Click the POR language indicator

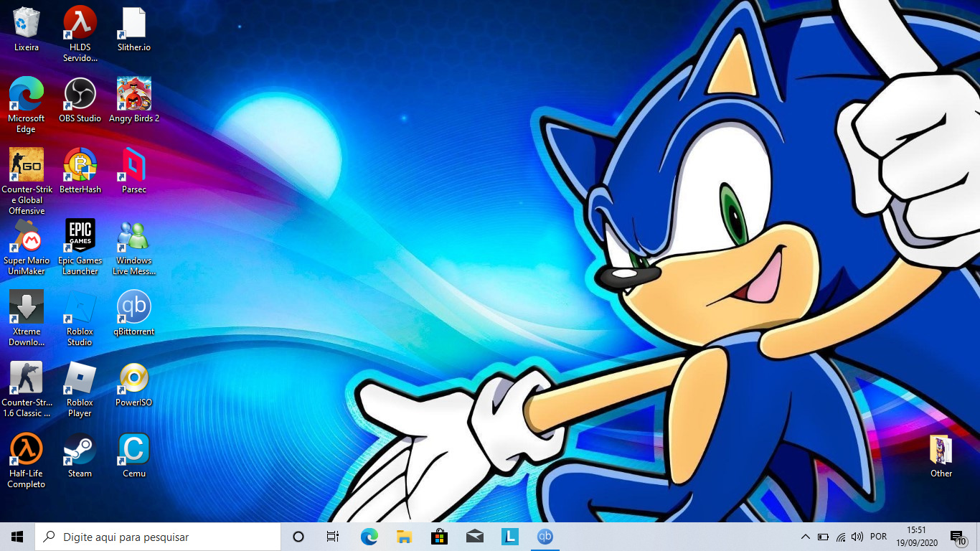point(878,537)
